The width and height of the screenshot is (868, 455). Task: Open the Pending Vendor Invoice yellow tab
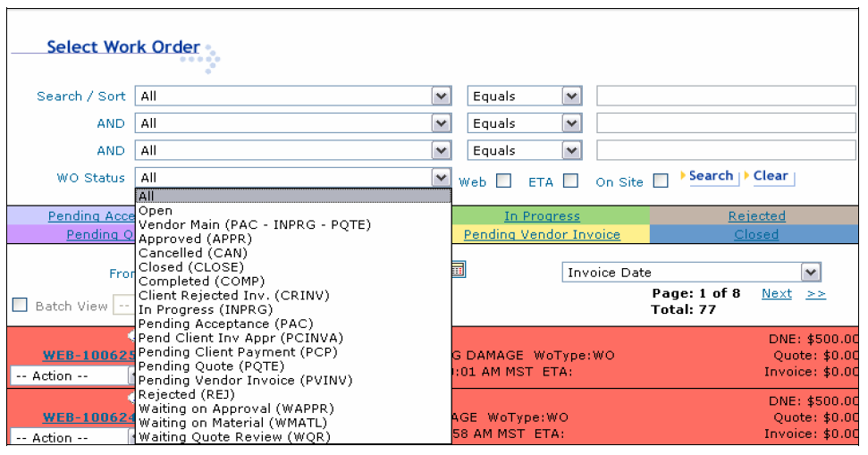pos(542,234)
